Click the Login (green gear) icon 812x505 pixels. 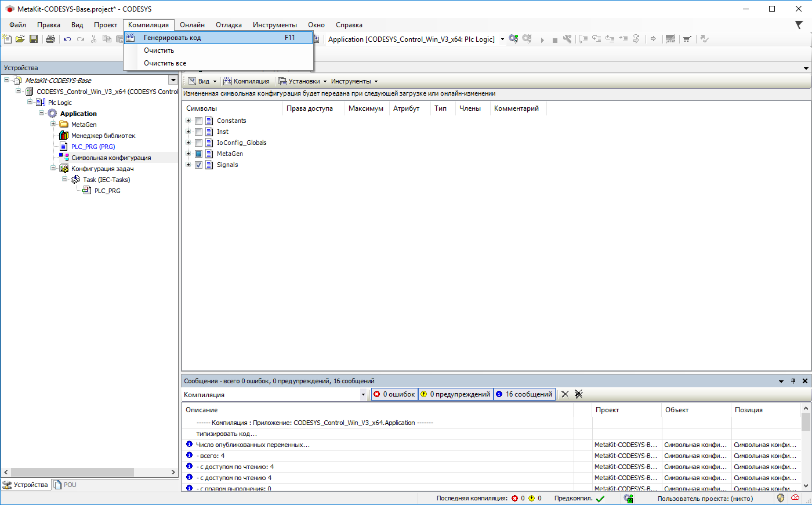point(513,39)
